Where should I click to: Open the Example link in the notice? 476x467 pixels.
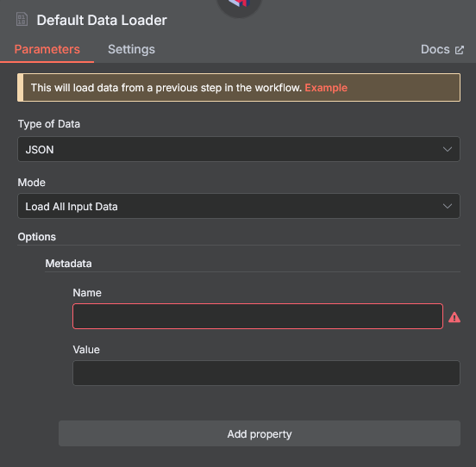326,88
